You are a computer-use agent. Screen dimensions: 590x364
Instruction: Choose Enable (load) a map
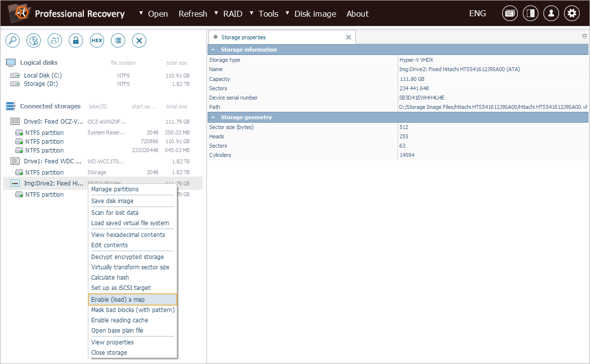[x=133, y=300]
